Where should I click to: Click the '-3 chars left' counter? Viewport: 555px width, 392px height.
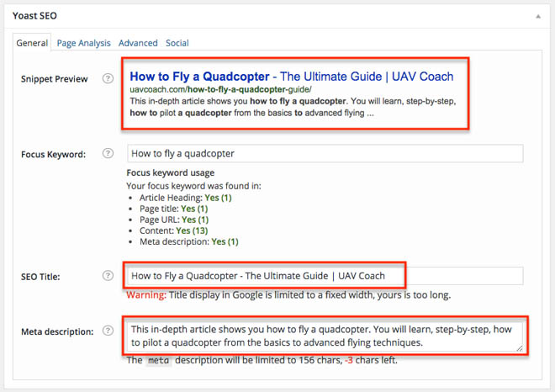pos(371,360)
